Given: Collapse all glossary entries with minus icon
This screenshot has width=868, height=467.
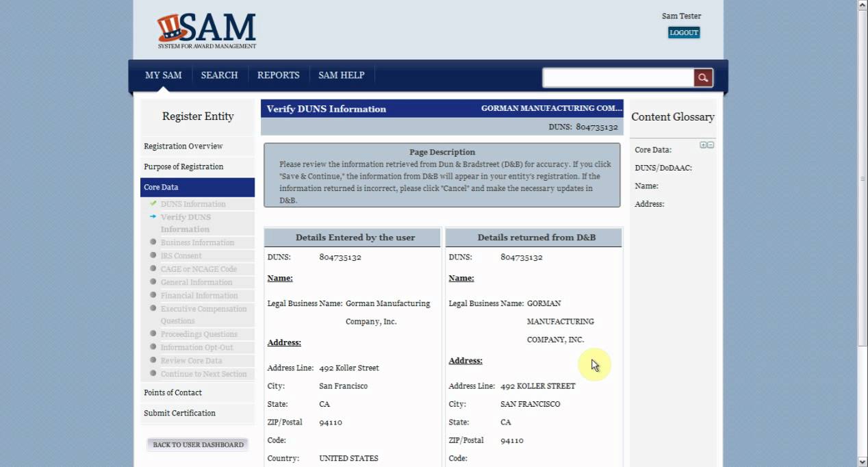Looking at the screenshot, I should point(711,145).
